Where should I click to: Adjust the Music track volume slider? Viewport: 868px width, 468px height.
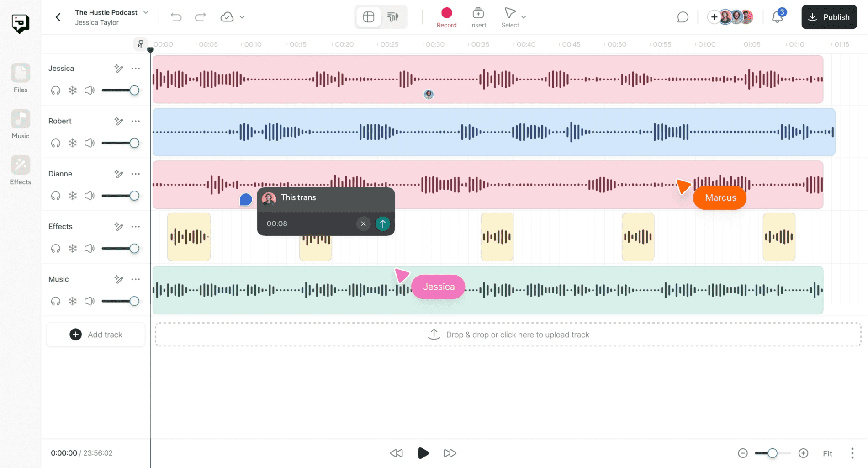[121, 301]
